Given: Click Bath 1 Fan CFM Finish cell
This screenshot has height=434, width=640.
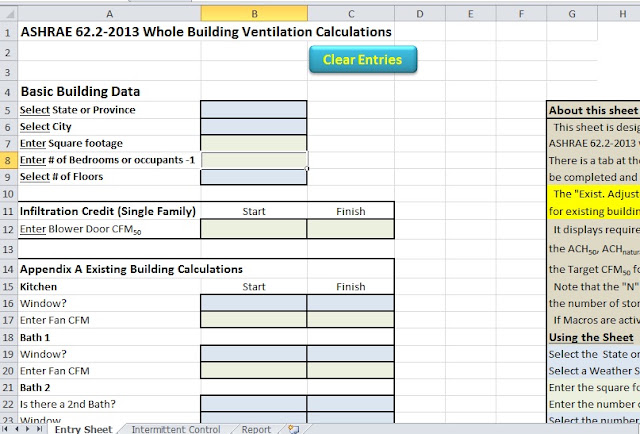Looking at the screenshot, I should pyautogui.click(x=351, y=371).
